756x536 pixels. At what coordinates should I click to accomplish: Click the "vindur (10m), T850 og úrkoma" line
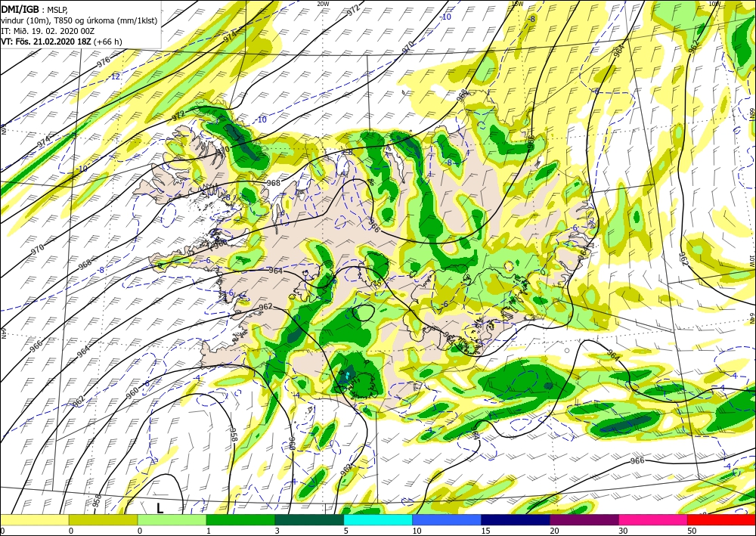click(79, 20)
